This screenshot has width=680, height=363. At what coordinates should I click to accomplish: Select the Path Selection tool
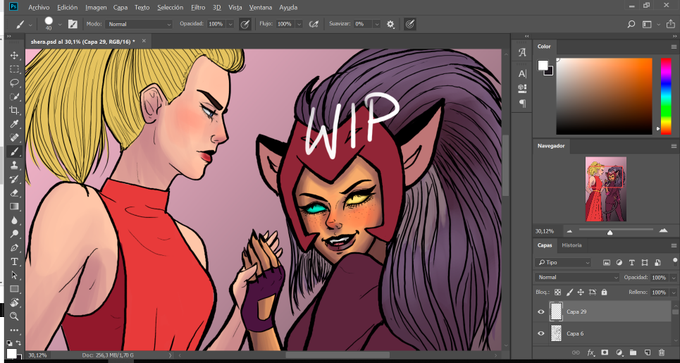pyautogui.click(x=14, y=275)
